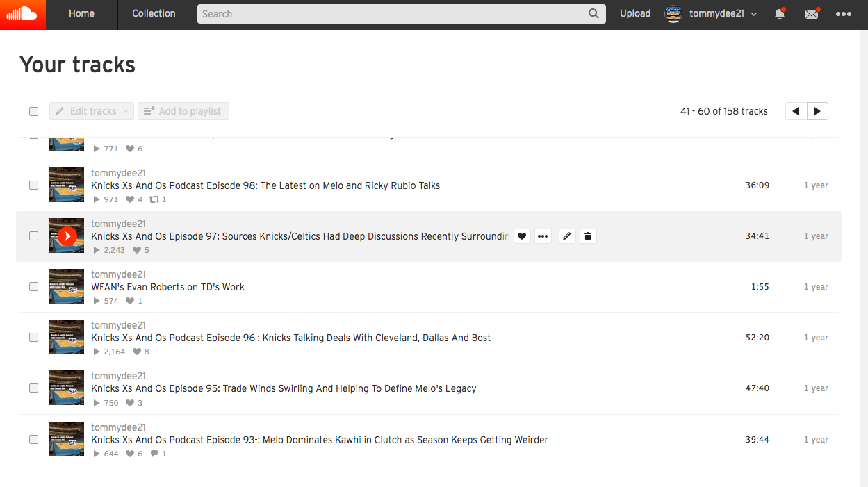Click Episode 97 Sources Knicks/Celtics title
868x487 pixels.
tap(300, 236)
